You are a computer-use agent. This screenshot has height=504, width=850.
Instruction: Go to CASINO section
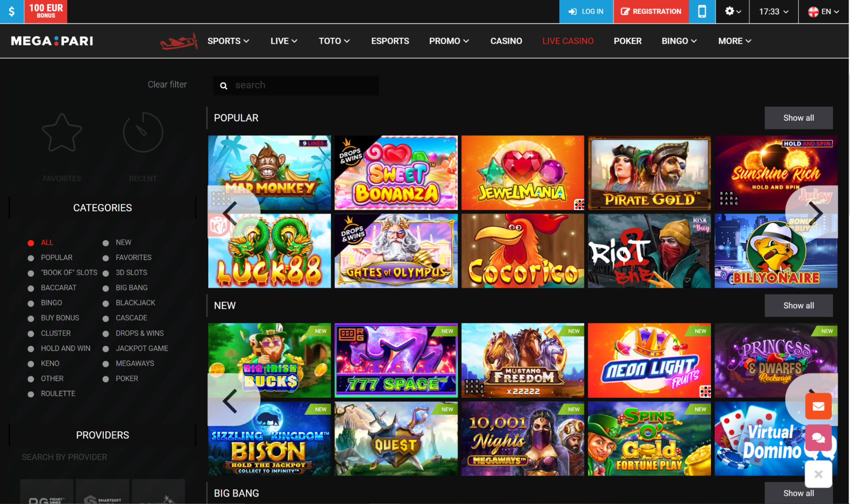click(506, 41)
